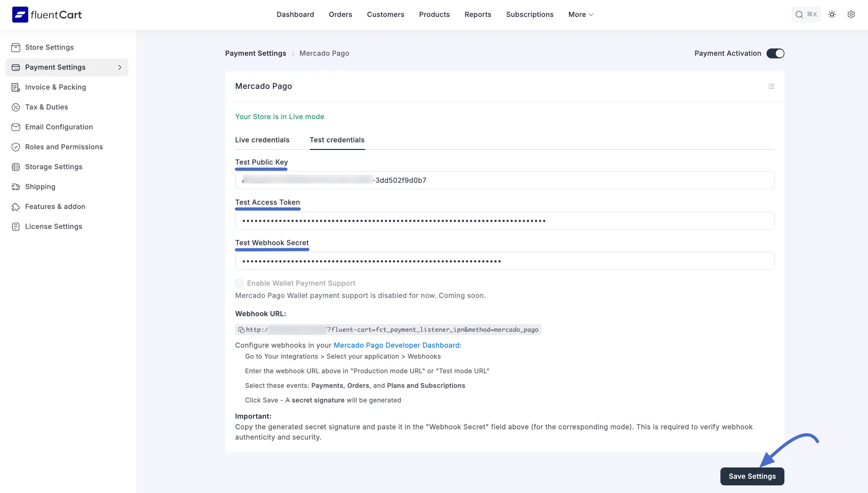The width and height of the screenshot is (868, 493).
Task: Switch theme using sun icon
Action: pyautogui.click(x=832, y=15)
